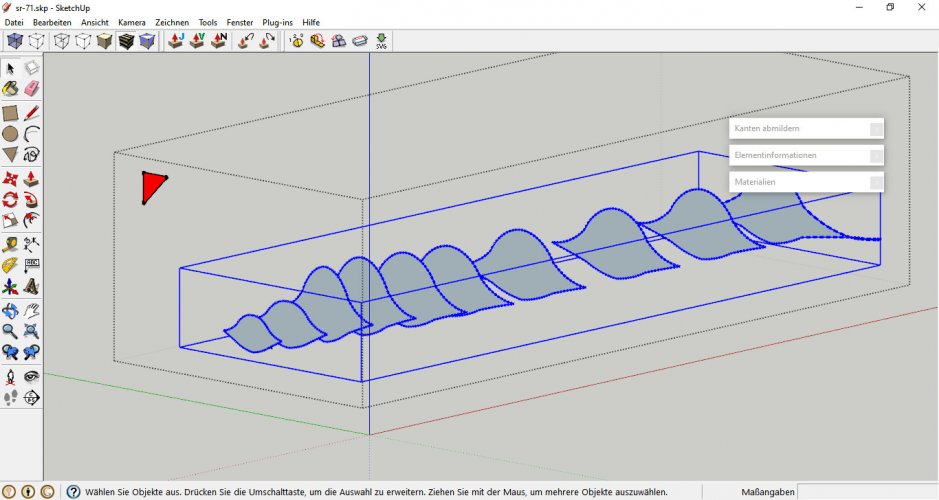This screenshot has width=939, height=500.
Task: Activate the Zoom magnifier tool
Action: pos(10,331)
